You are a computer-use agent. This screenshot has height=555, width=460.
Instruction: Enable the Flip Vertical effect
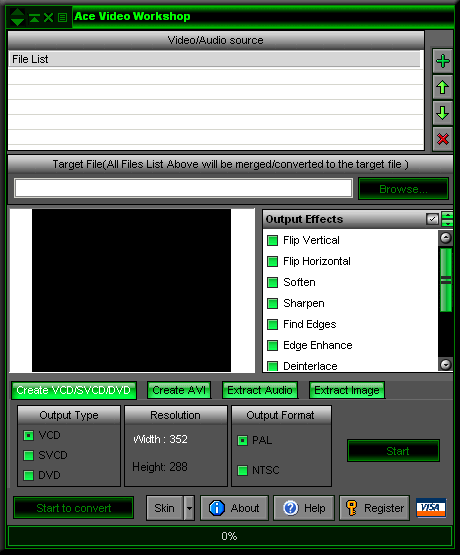tap(272, 241)
